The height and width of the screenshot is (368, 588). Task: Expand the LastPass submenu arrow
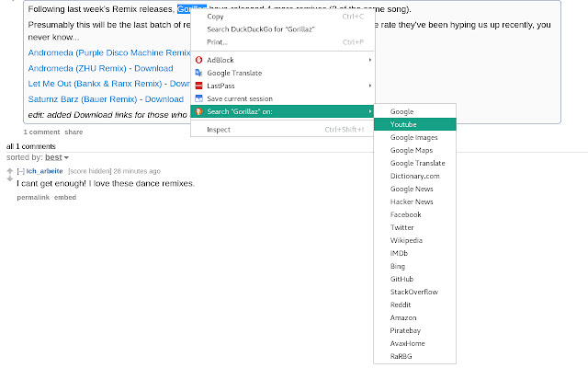click(x=370, y=86)
